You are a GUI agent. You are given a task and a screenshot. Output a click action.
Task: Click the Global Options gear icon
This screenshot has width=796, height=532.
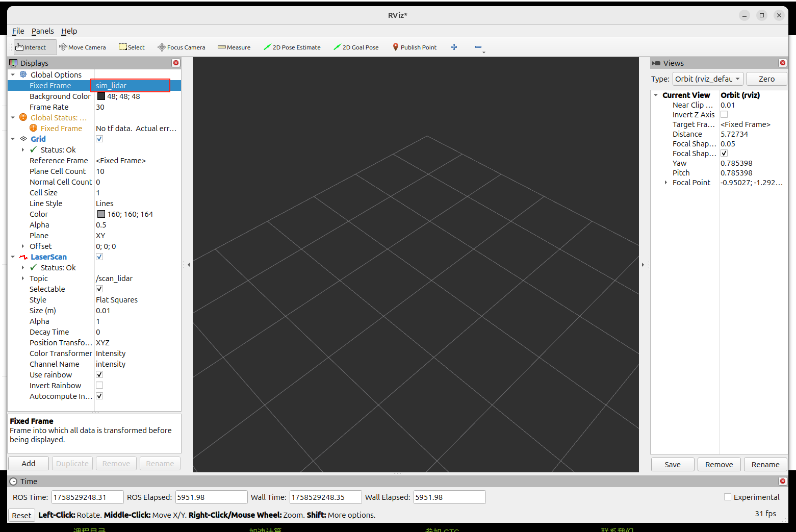click(23, 74)
